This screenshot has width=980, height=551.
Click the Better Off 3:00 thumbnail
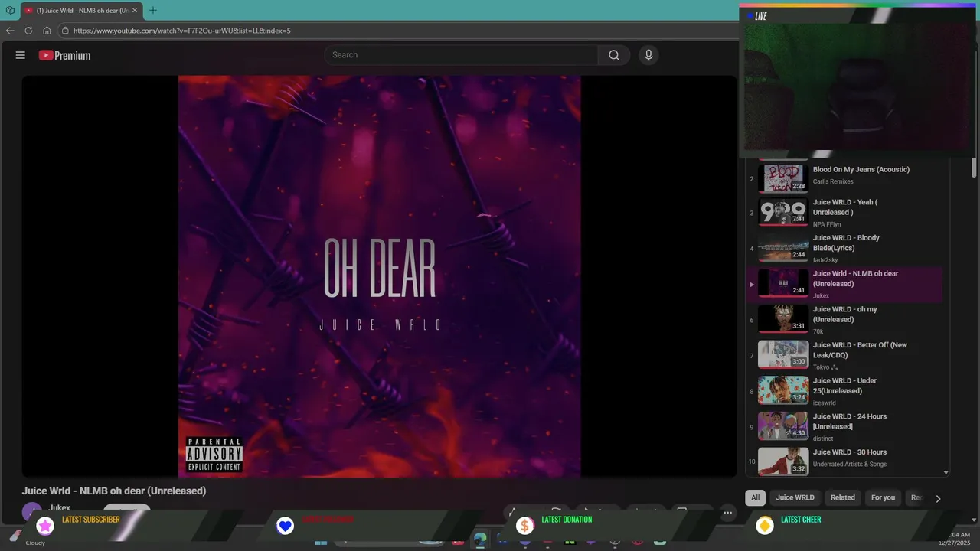[783, 356]
